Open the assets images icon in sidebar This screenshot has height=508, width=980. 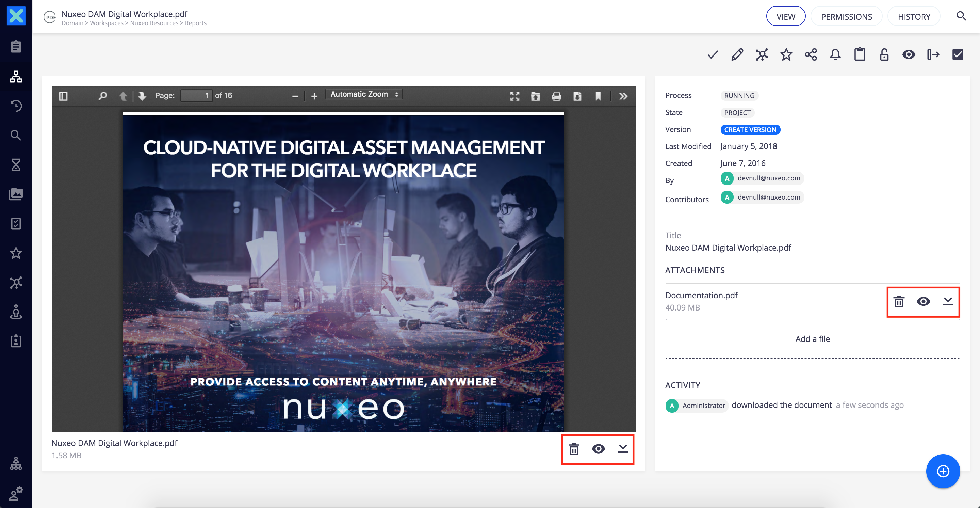pyautogui.click(x=16, y=194)
